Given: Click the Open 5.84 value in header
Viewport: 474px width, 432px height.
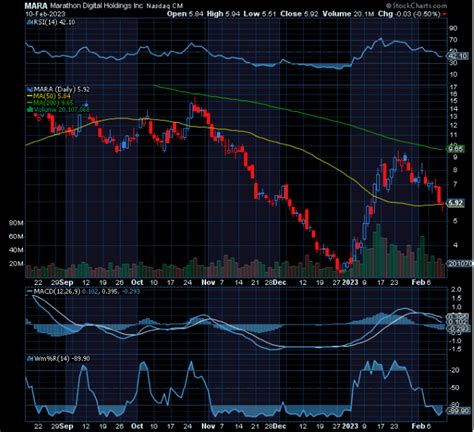Looking at the screenshot, I should click(x=185, y=14).
